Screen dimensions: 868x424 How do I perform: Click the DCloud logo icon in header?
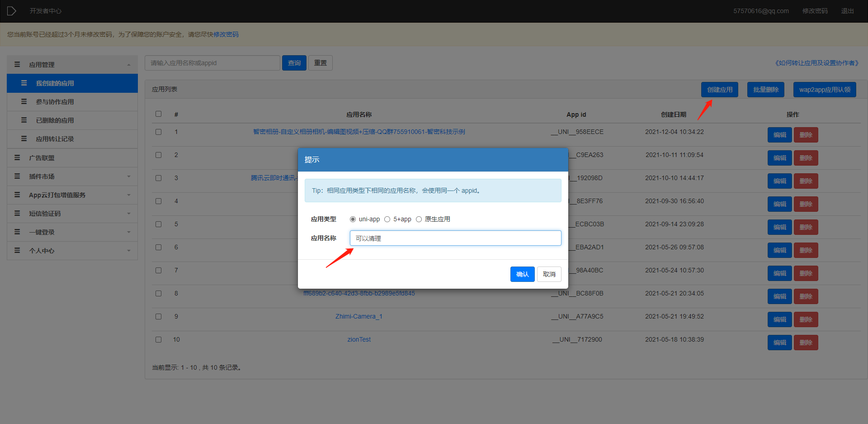click(12, 11)
